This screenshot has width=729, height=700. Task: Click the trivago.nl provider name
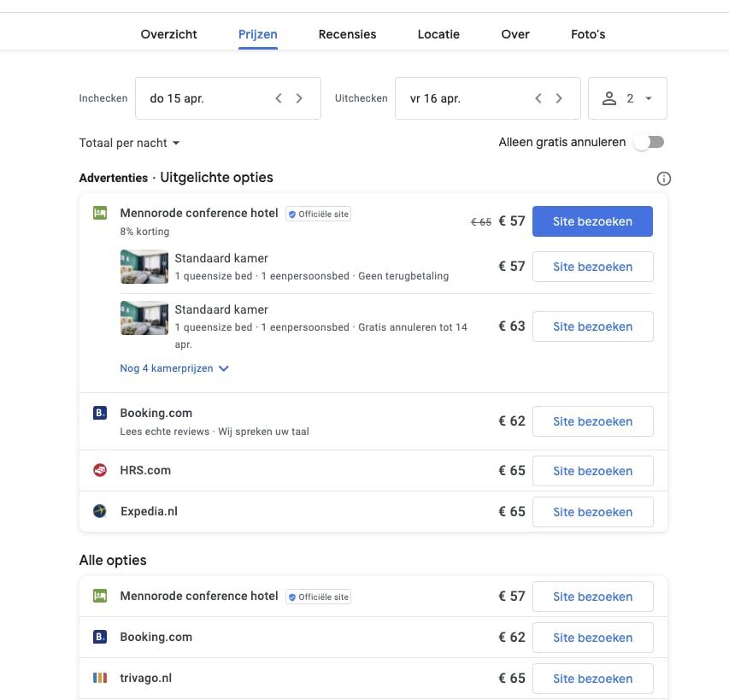[x=146, y=678]
